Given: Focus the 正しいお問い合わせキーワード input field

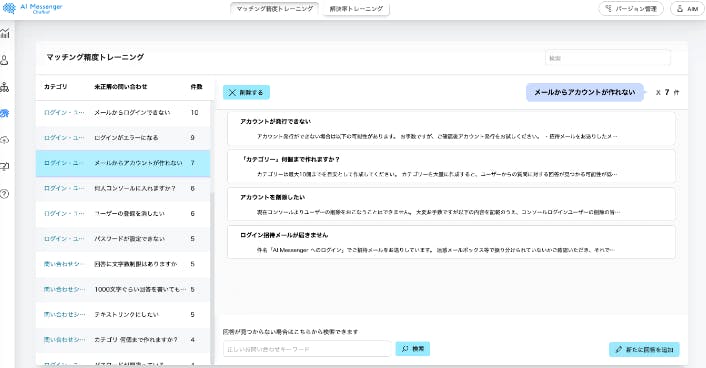Looking at the screenshot, I should (x=307, y=349).
